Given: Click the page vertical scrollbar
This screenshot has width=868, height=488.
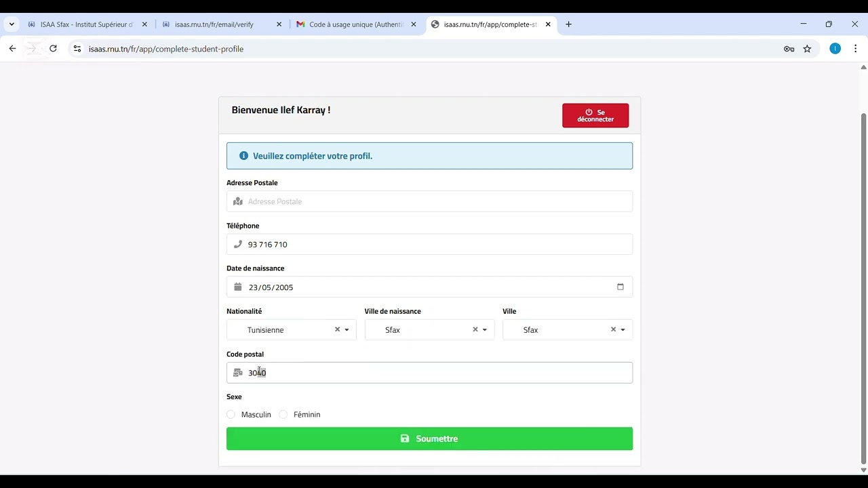Looking at the screenshot, I should coord(863,288).
